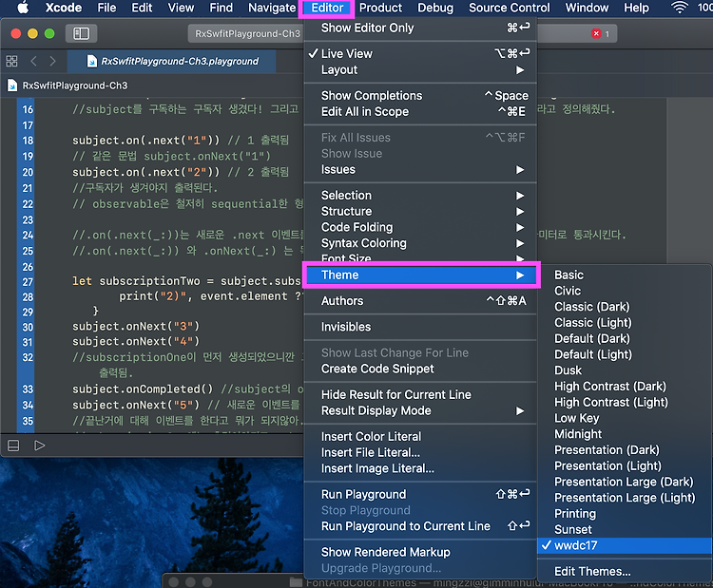Select the Basic theme
This screenshot has height=588, width=713.
625,275
